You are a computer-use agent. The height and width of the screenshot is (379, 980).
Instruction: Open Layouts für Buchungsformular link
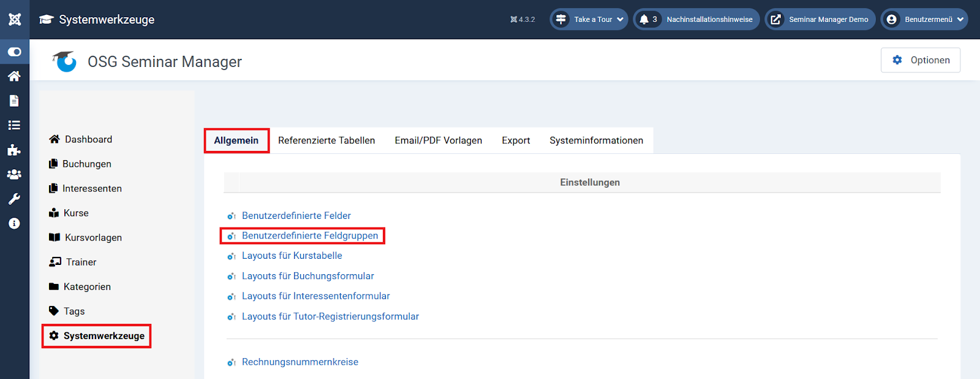pos(308,276)
